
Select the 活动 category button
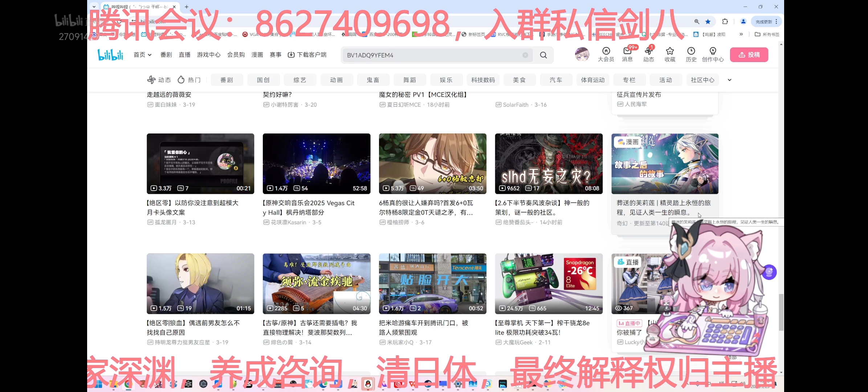coord(666,80)
